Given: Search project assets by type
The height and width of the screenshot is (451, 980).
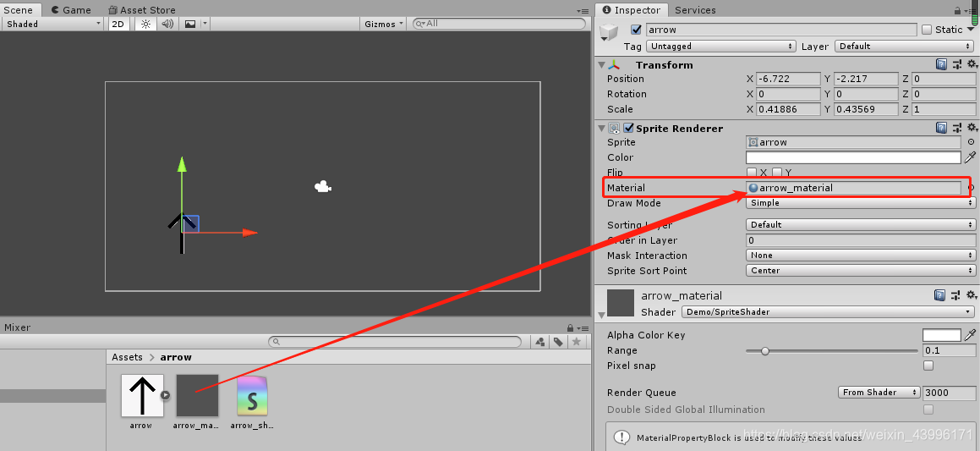Looking at the screenshot, I should tap(540, 342).
